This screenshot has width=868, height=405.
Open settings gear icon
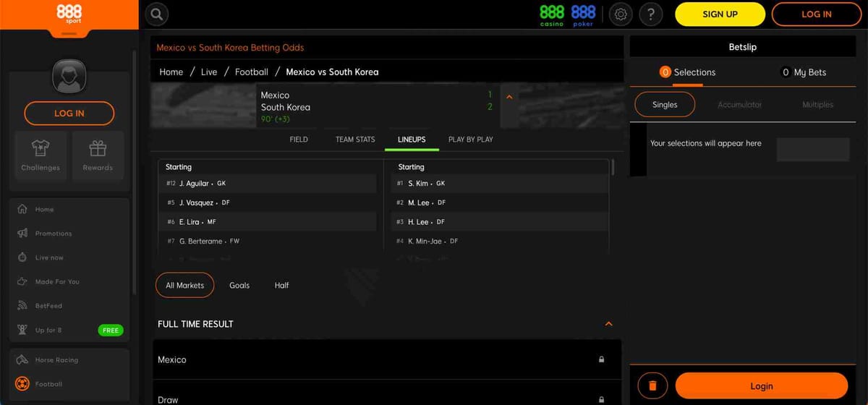point(620,14)
